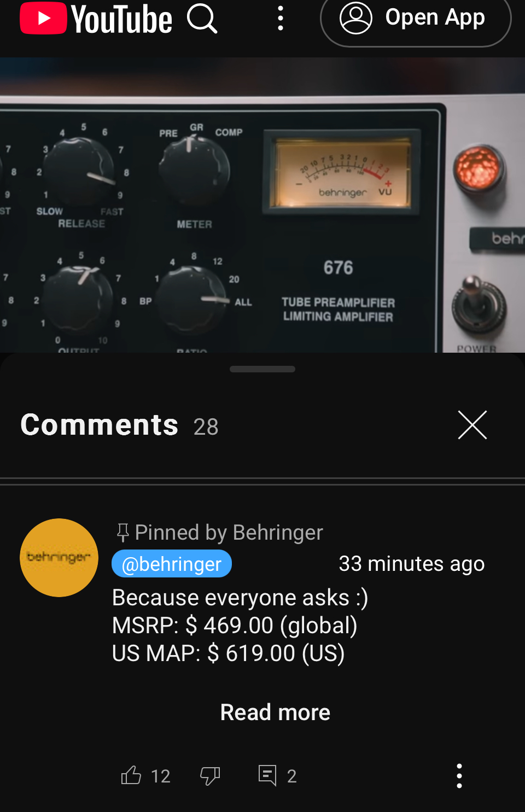
Task: Tap the Open App button
Action: [416, 18]
